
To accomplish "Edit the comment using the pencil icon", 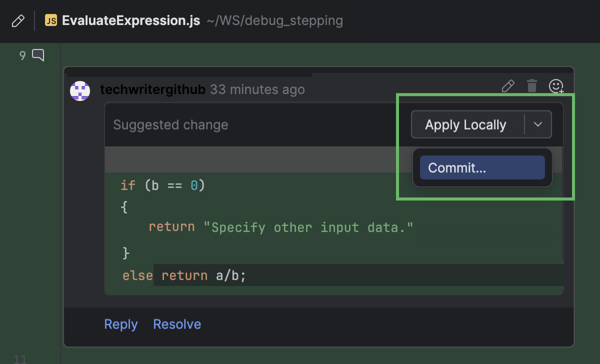I will (x=508, y=86).
